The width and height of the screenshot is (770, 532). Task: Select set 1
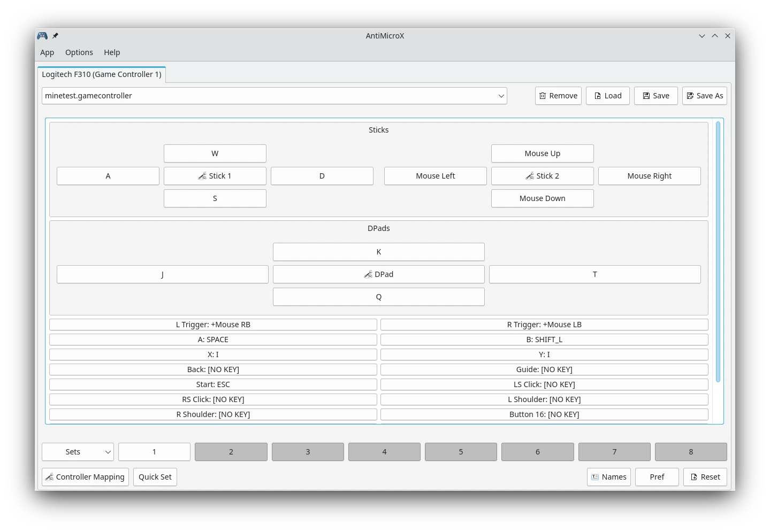[154, 452]
